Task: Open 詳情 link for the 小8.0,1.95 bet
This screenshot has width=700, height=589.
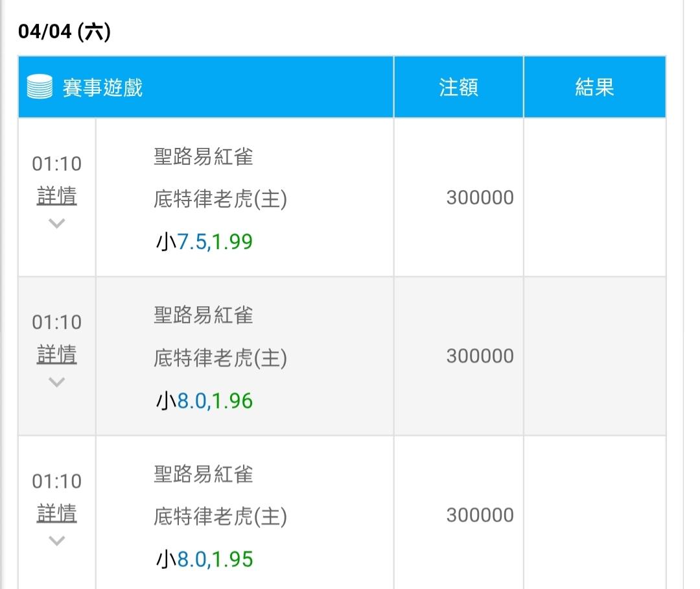Action: pos(56,514)
